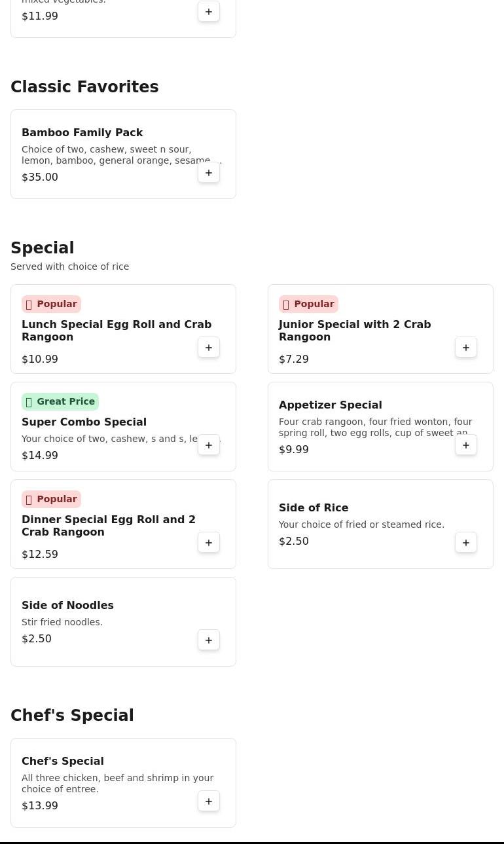This screenshot has width=504, height=844.
Task: Click Popular badge on Dinner Special card
Action: [51, 499]
